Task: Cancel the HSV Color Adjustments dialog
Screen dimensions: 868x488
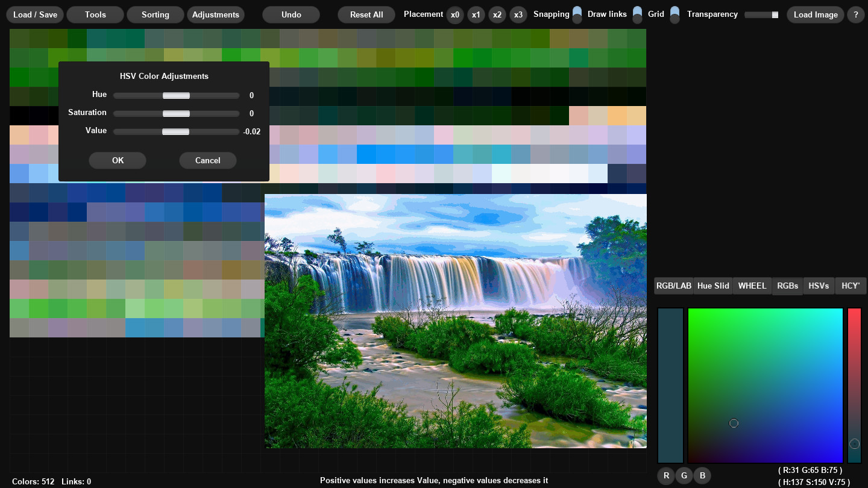Action: coord(207,160)
